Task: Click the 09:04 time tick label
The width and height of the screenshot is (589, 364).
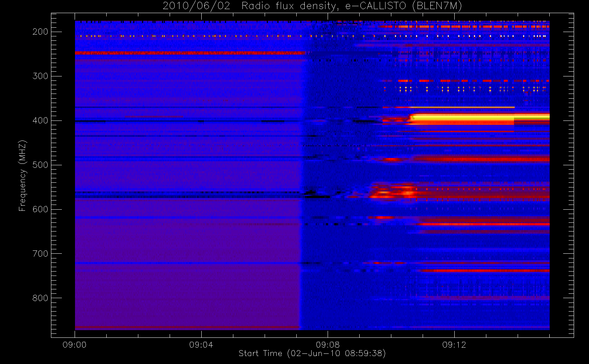Action: click(x=201, y=345)
